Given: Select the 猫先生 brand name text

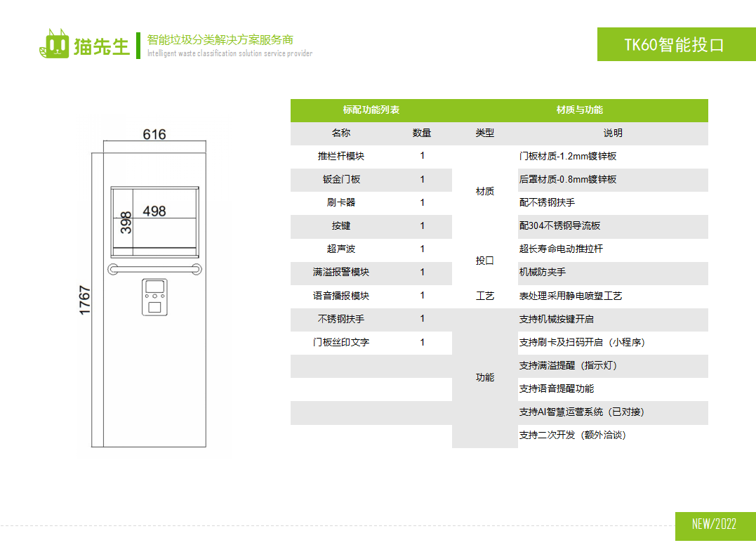Looking at the screenshot, I should (102, 46).
